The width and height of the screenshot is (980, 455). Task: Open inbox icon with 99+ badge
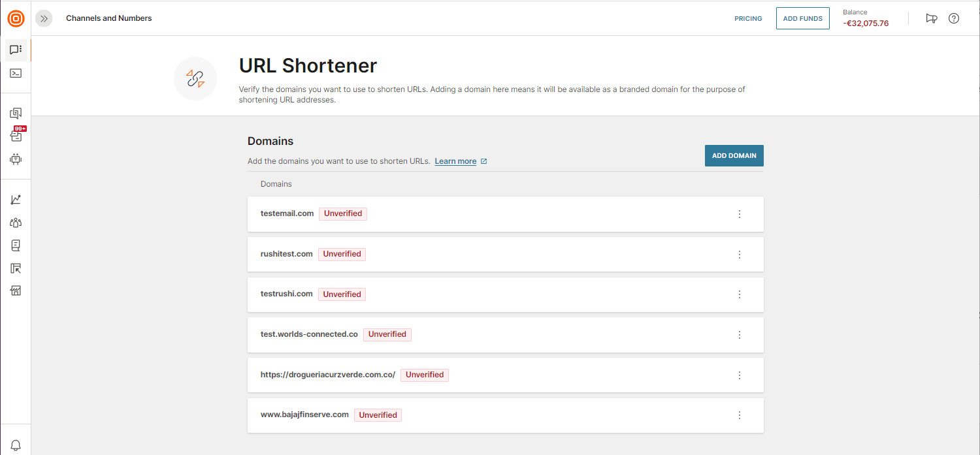coord(16,135)
